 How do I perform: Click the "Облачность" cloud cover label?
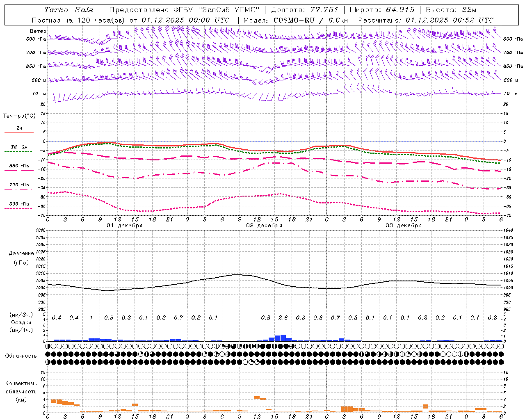21,356
